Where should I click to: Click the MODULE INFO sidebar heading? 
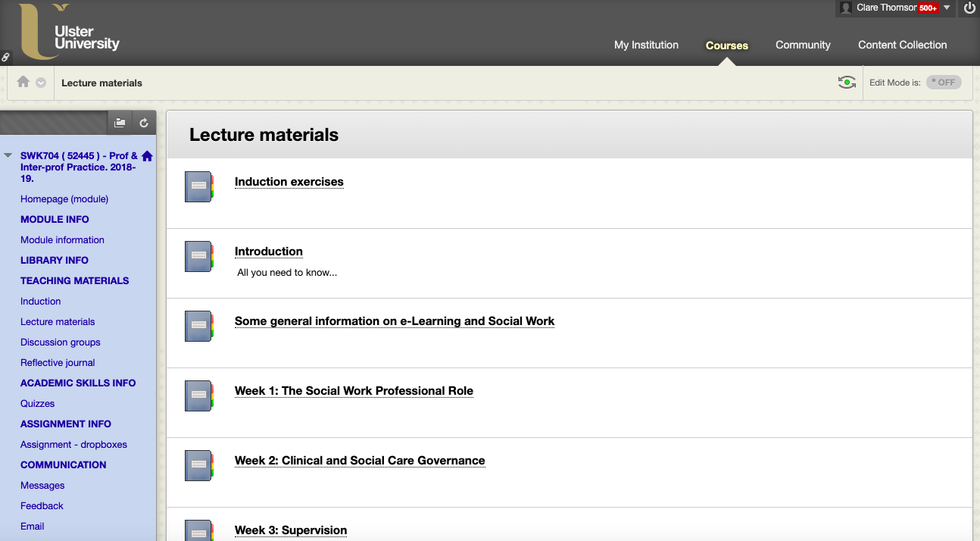tap(55, 219)
